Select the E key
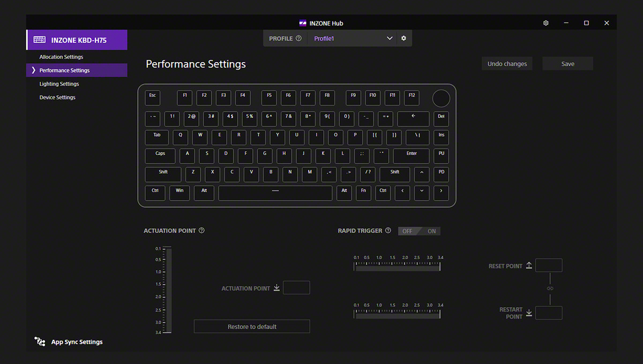The image size is (643, 364). pyautogui.click(x=219, y=137)
